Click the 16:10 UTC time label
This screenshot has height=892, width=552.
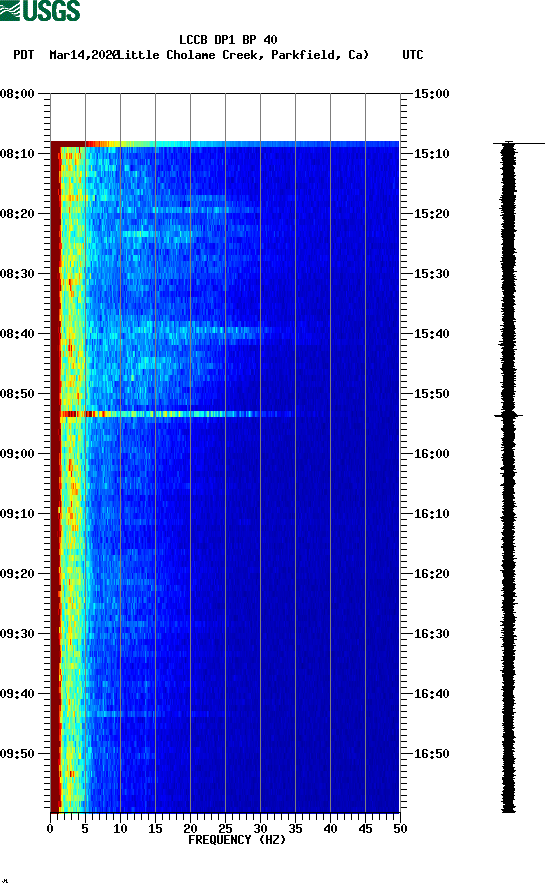pyautogui.click(x=431, y=514)
